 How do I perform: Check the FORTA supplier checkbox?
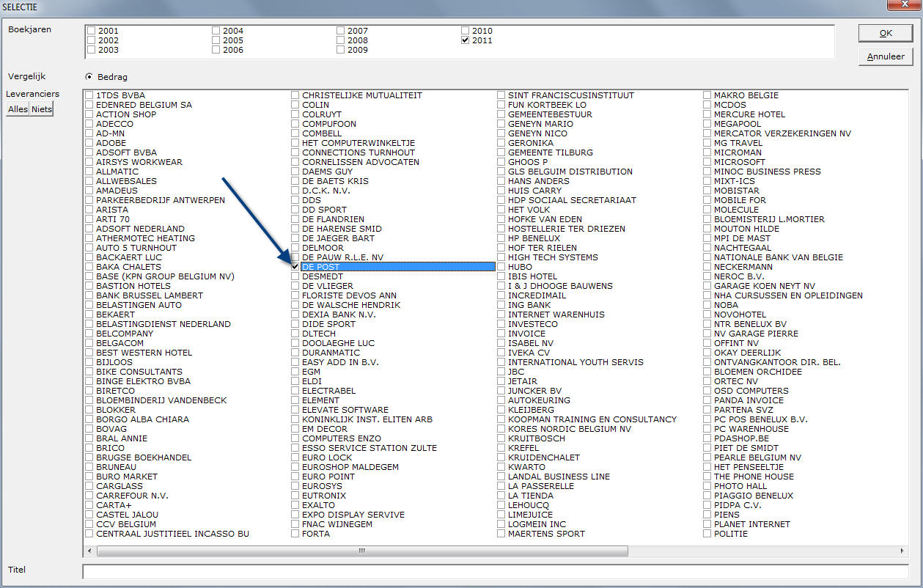point(295,534)
